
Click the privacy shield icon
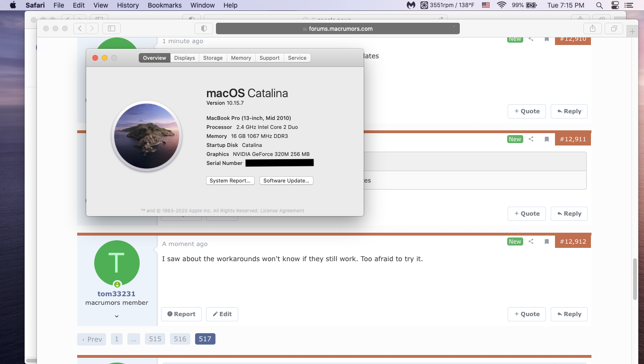pyautogui.click(x=204, y=28)
